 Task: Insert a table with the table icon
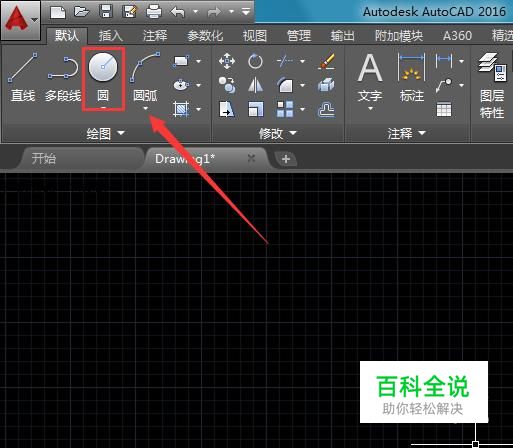pyautogui.click(x=444, y=109)
